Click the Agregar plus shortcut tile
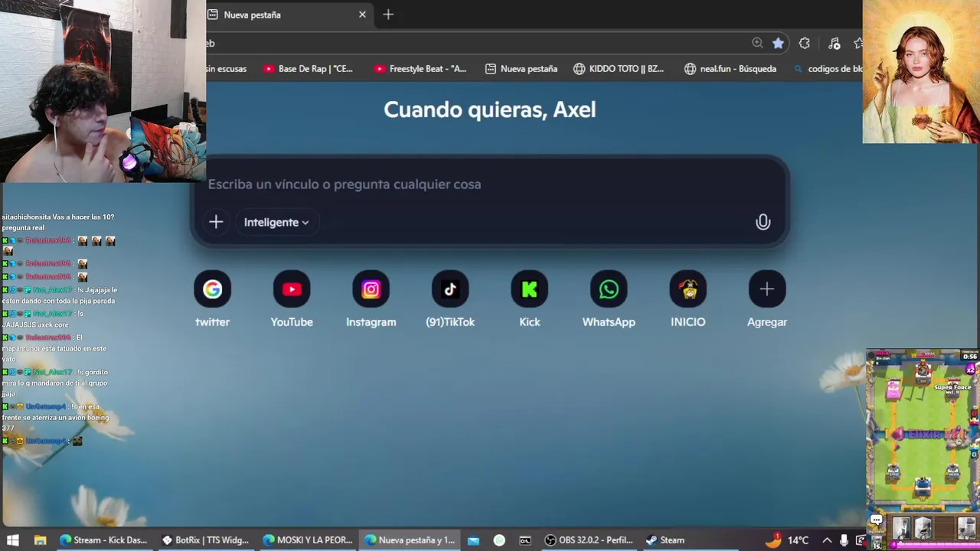This screenshot has height=551, width=980. pyautogui.click(x=767, y=299)
